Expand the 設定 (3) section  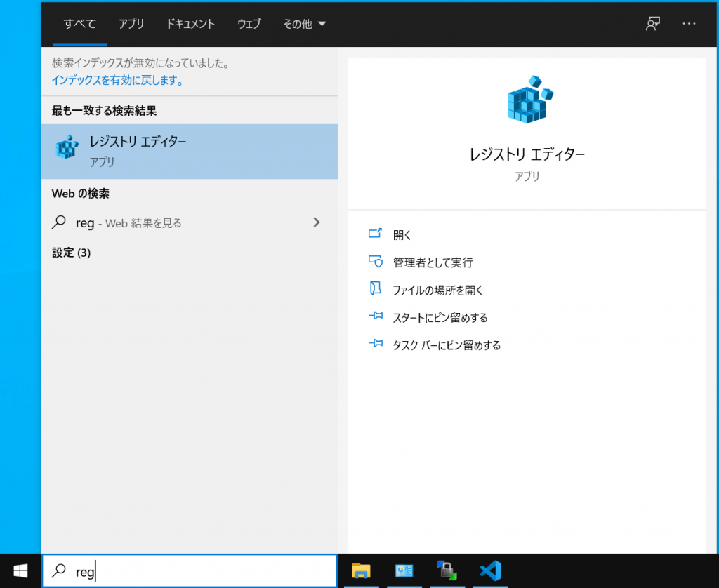[x=71, y=253]
